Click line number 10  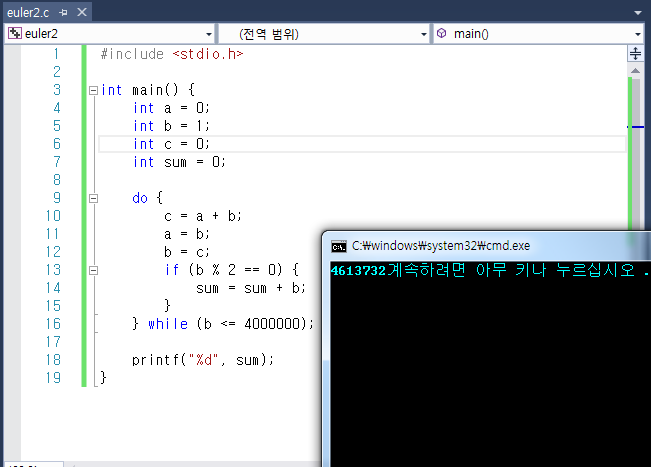tap(54, 216)
